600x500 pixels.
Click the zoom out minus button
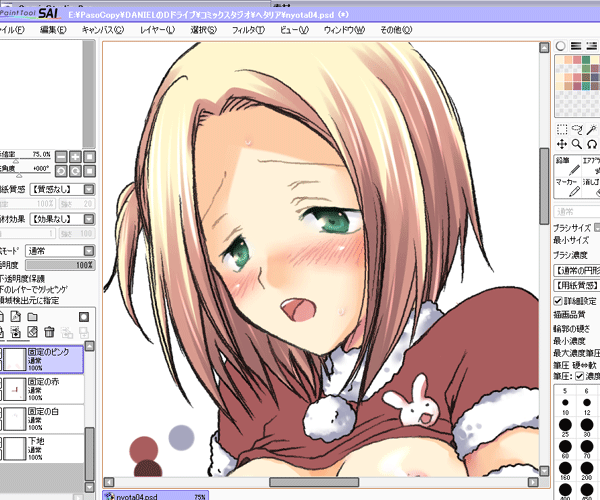[x=61, y=157]
